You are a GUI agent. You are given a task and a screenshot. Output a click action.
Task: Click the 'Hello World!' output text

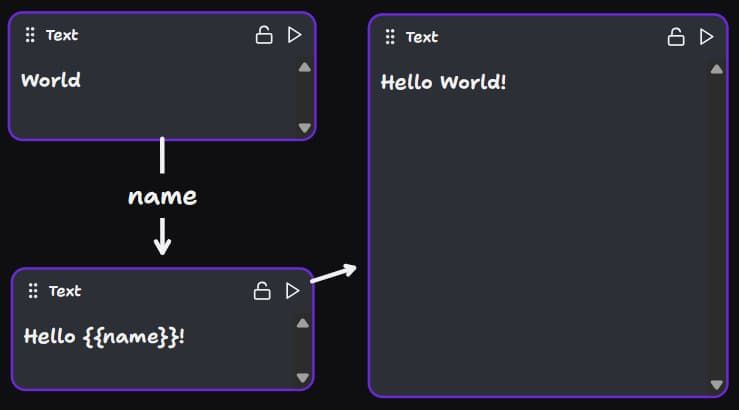point(443,82)
